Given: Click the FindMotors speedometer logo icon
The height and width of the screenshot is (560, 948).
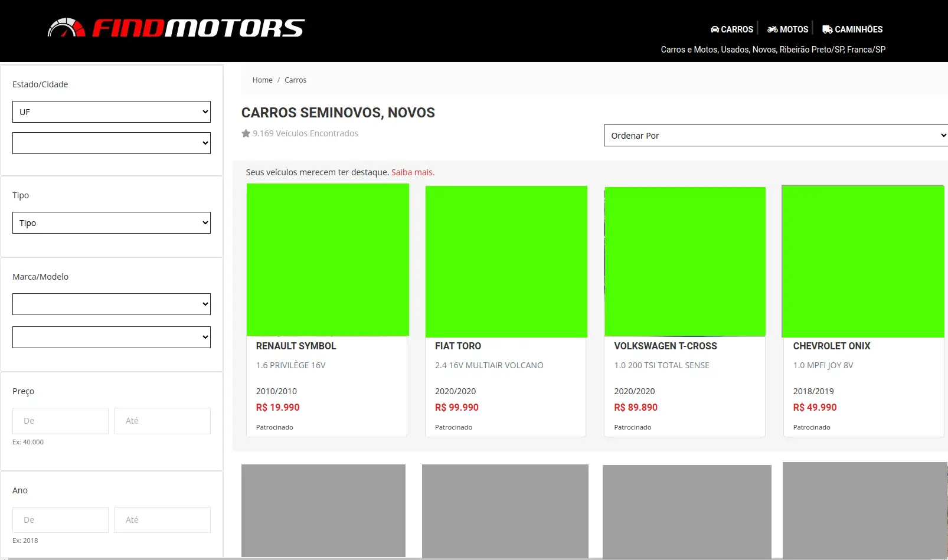Looking at the screenshot, I should [67, 28].
